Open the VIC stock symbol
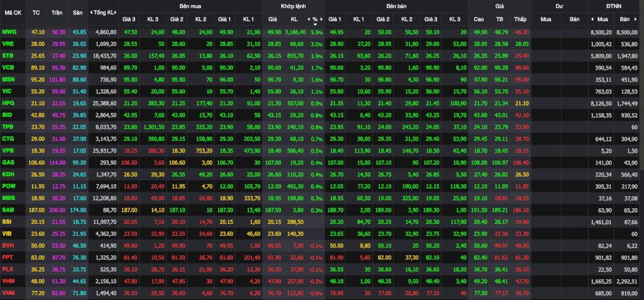Viewport: 644px width, 300px height. tap(7, 91)
